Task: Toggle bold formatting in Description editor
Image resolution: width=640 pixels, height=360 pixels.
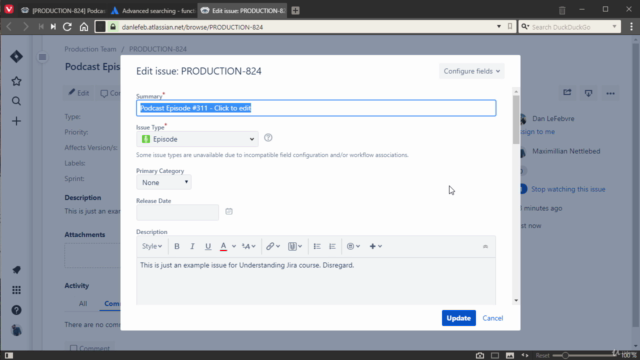Action: tap(177, 246)
